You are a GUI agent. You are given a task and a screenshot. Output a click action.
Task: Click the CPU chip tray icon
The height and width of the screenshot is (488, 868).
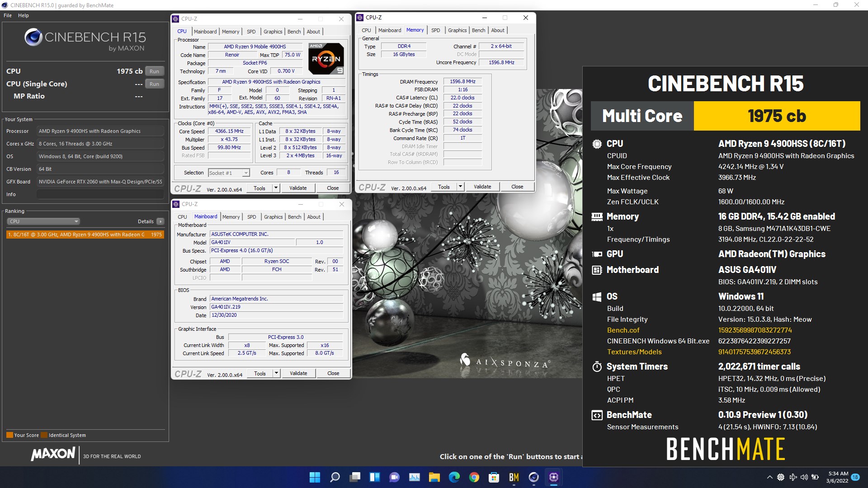click(x=781, y=477)
